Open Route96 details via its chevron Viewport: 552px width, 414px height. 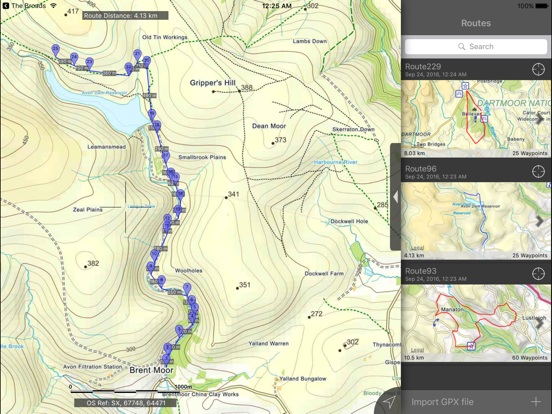point(539,221)
